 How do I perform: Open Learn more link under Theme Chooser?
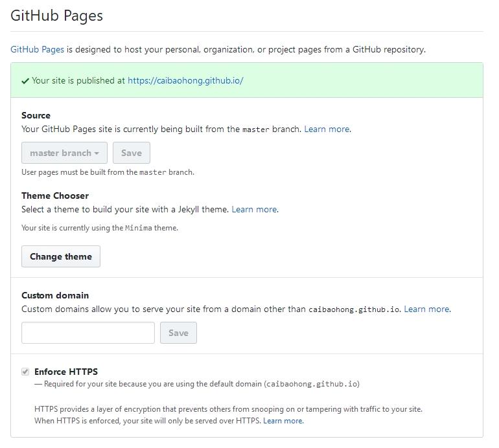[x=255, y=209]
